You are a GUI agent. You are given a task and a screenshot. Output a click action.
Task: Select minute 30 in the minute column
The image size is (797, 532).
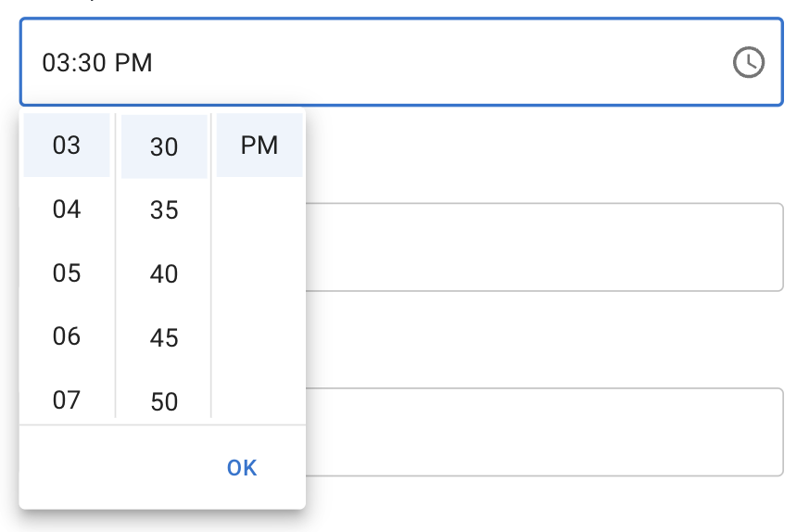pos(164,147)
